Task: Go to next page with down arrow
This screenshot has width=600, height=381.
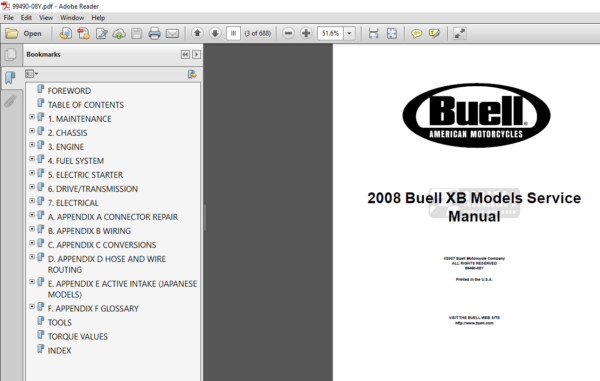Action: [215, 33]
